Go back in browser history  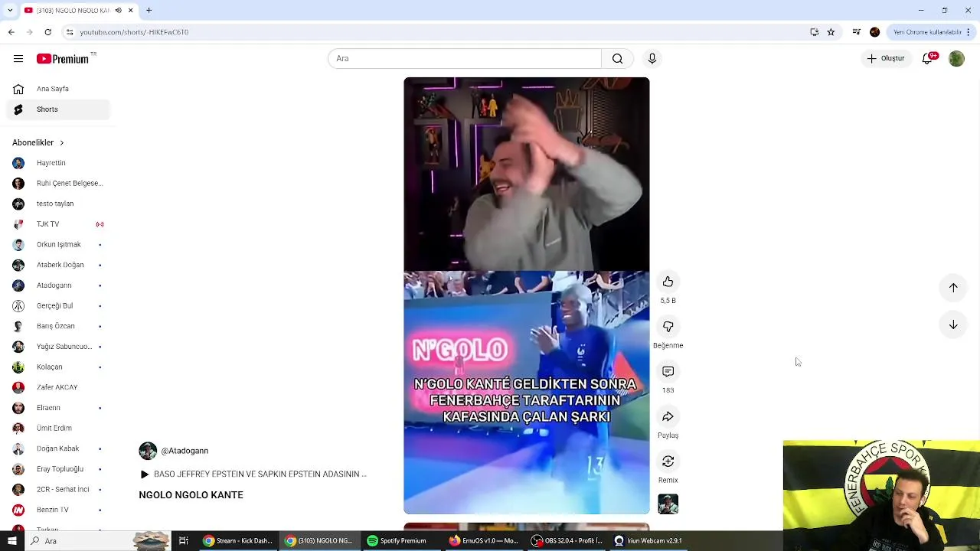click(11, 32)
